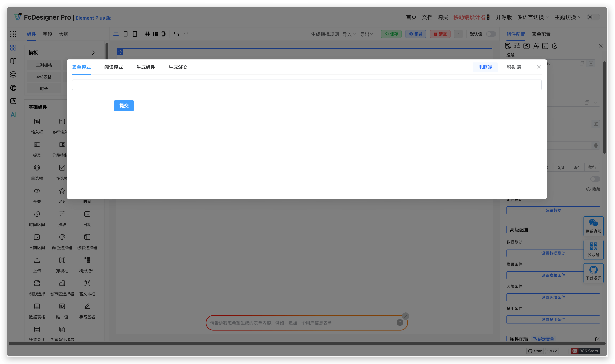Click the print icon in the canvas toolbar
The width and height of the screenshot is (615, 364).
pos(163,34)
